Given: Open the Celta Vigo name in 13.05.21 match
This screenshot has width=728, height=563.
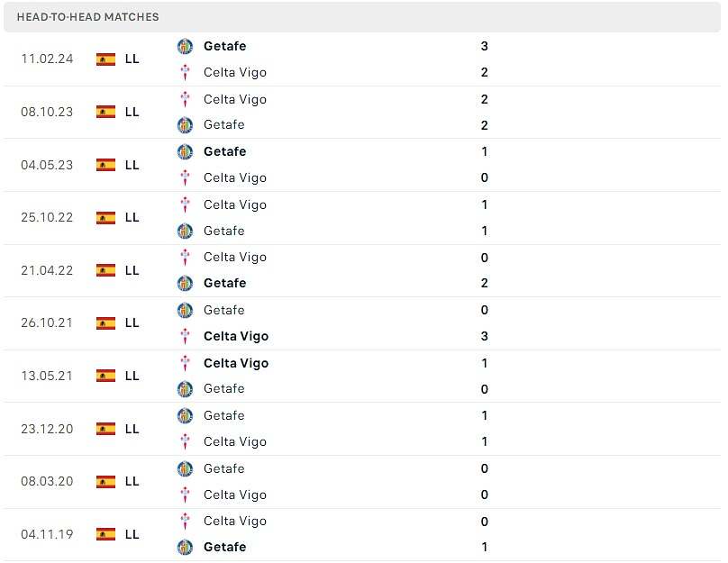Looking at the screenshot, I should [236, 363].
